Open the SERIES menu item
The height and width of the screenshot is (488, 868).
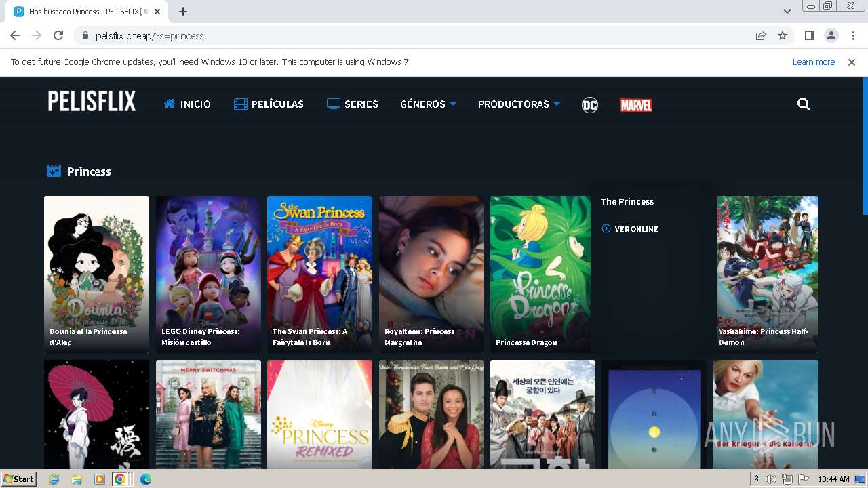(x=352, y=104)
